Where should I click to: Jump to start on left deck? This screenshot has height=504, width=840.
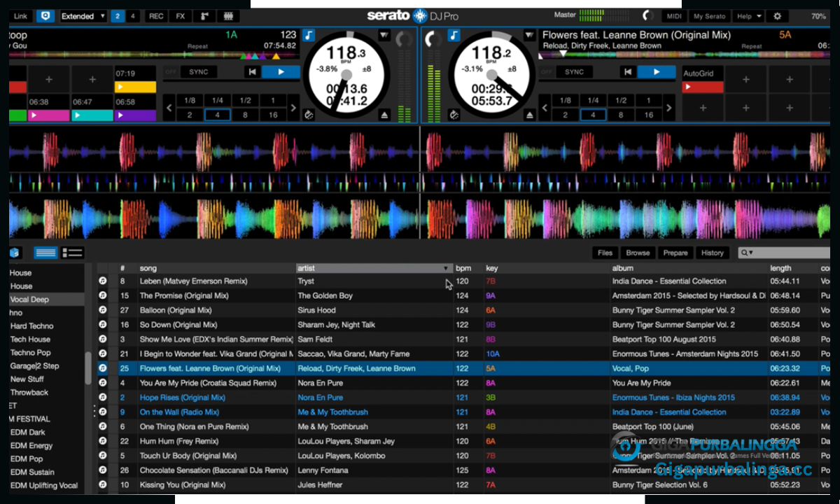(252, 71)
